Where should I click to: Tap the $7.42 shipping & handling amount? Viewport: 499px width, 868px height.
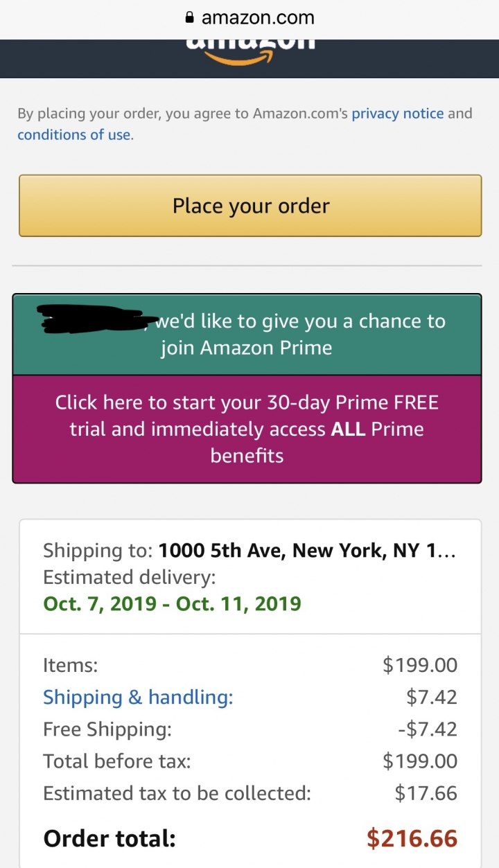pos(431,697)
